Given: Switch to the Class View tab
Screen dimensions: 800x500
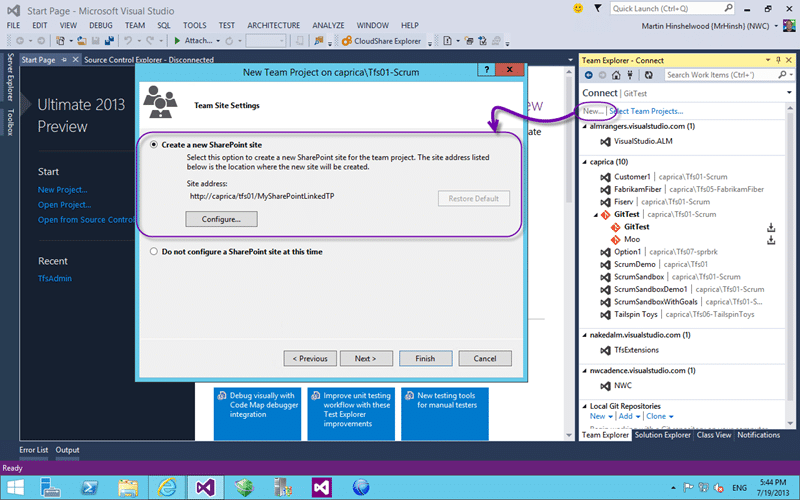Looking at the screenshot, I should click(x=714, y=435).
